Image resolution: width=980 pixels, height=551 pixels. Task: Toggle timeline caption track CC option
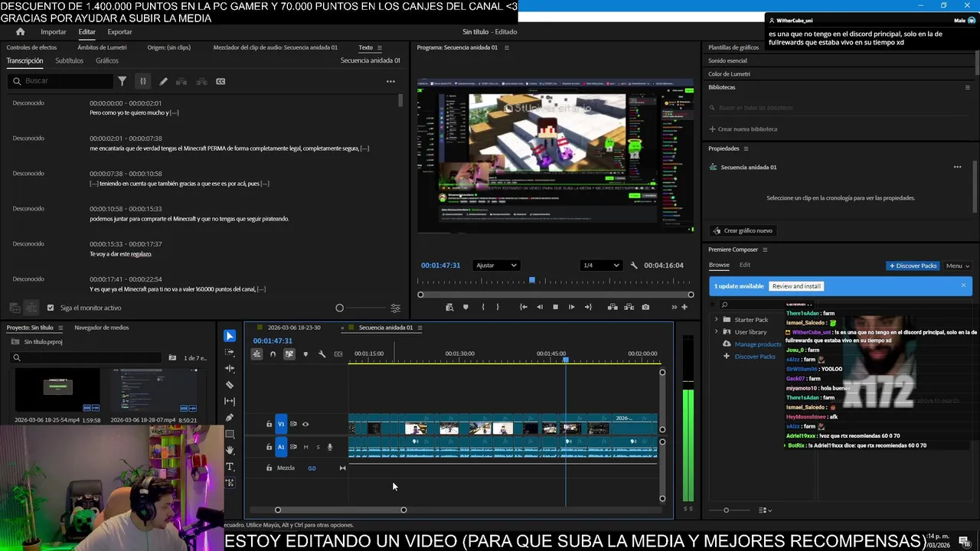(338, 354)
